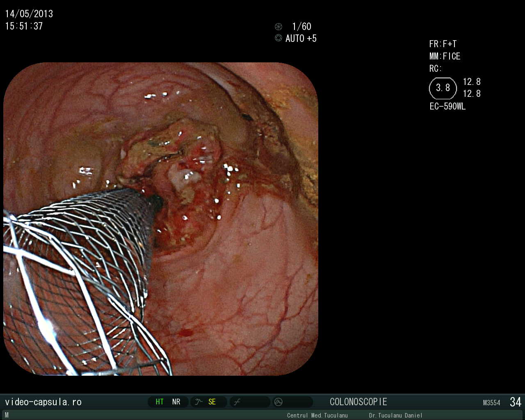This screenshot has width=525, height=420.
Task: Click Centrul Med. Tuculanu text
Action: pyautogui.click(x=317, y=415)
